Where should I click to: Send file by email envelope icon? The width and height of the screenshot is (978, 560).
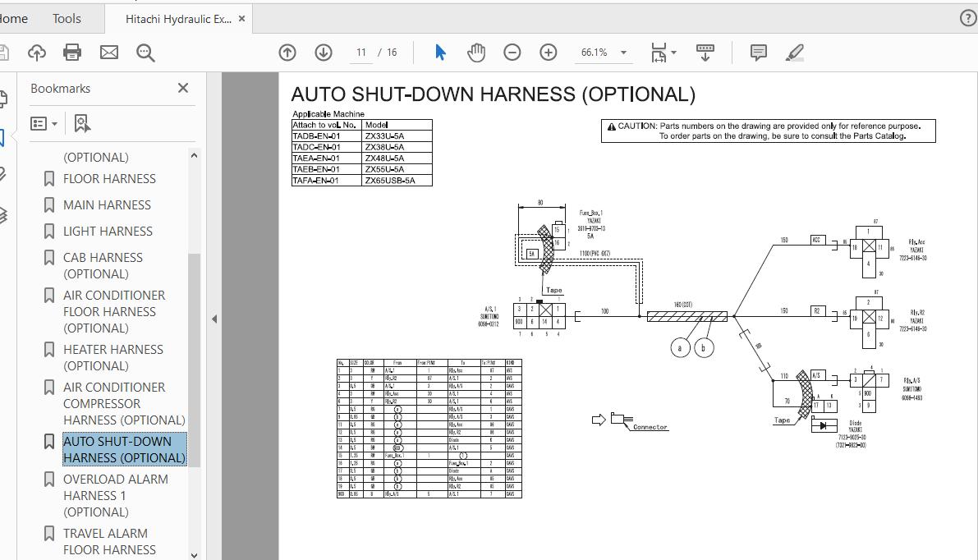click(109, 53)
